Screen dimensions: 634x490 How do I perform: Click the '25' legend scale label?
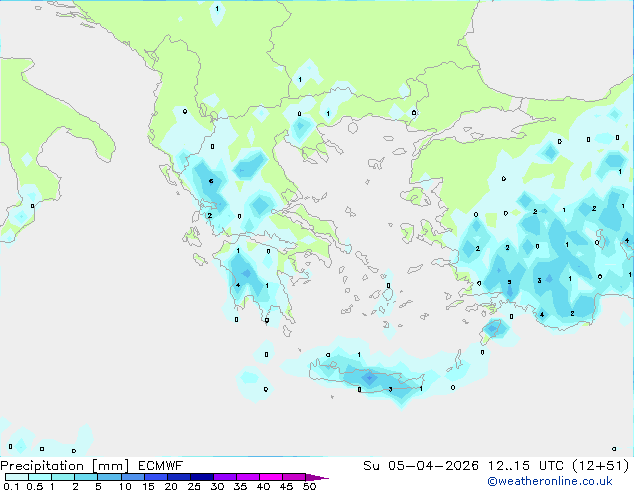coord(194,486)
